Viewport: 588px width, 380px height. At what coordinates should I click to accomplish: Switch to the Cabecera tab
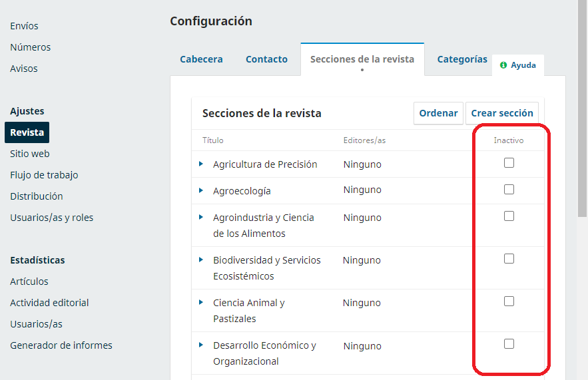coord(201,59)
